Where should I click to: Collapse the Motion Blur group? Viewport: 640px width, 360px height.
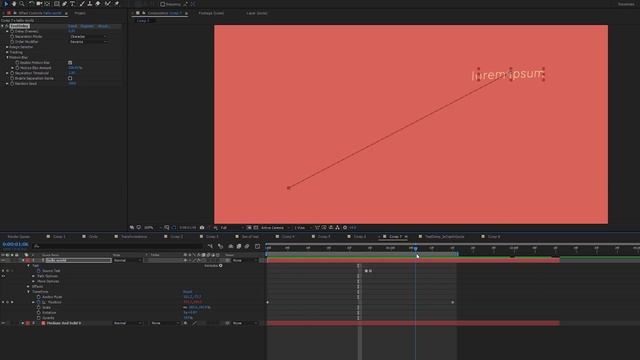(7, 58)
